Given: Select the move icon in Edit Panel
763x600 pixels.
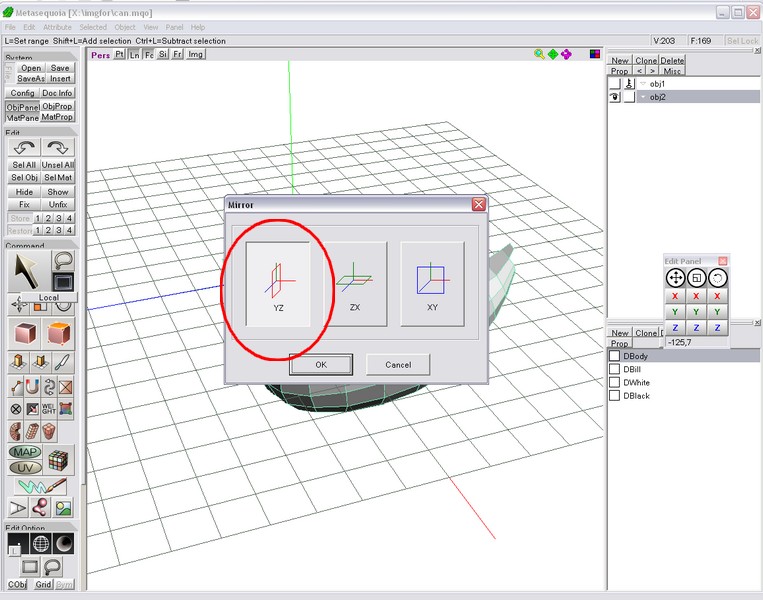Looking at the screenshot, I should (x=675, y=277).
